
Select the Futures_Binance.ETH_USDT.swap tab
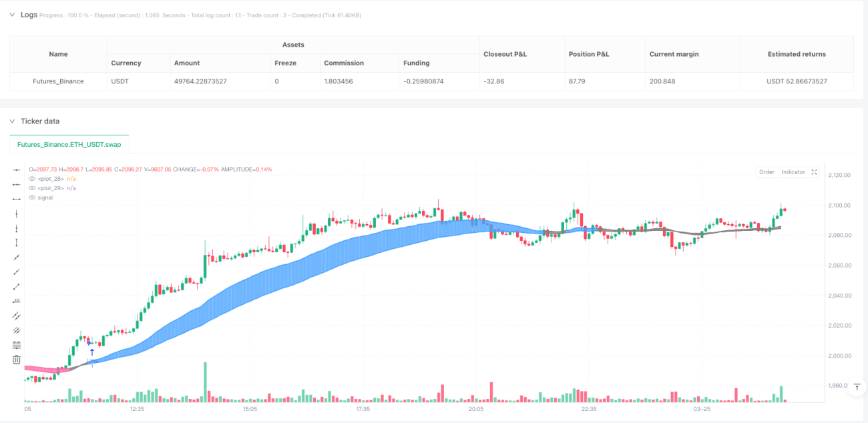coord(69,144)
